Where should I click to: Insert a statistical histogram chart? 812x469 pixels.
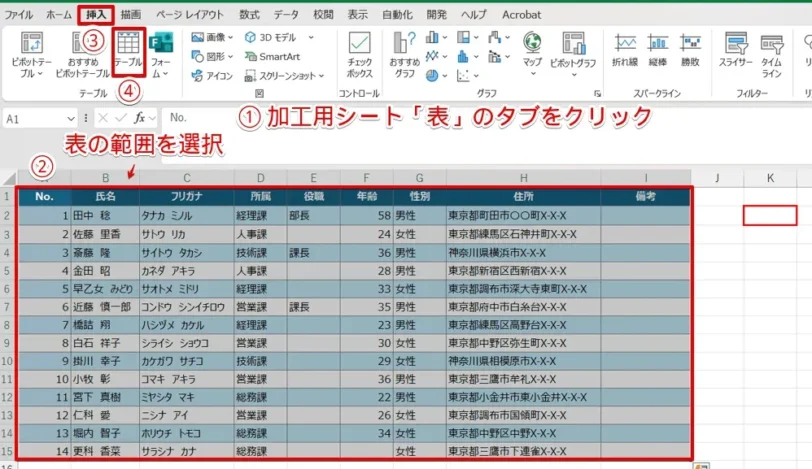(463, 56)
